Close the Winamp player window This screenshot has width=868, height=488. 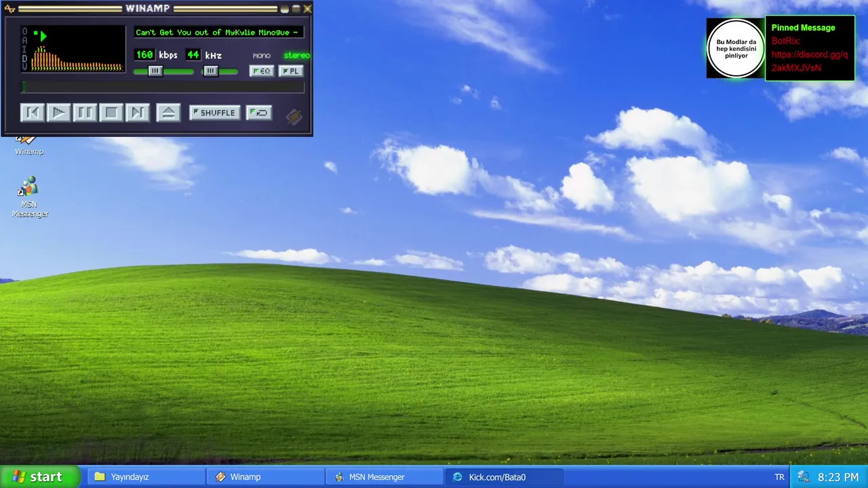tap(307, 9)
